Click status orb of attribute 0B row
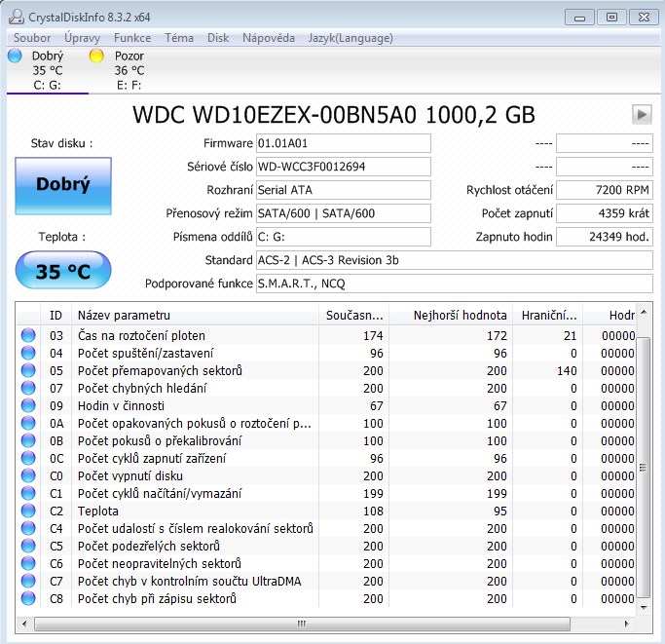 (x=28, y=440)
